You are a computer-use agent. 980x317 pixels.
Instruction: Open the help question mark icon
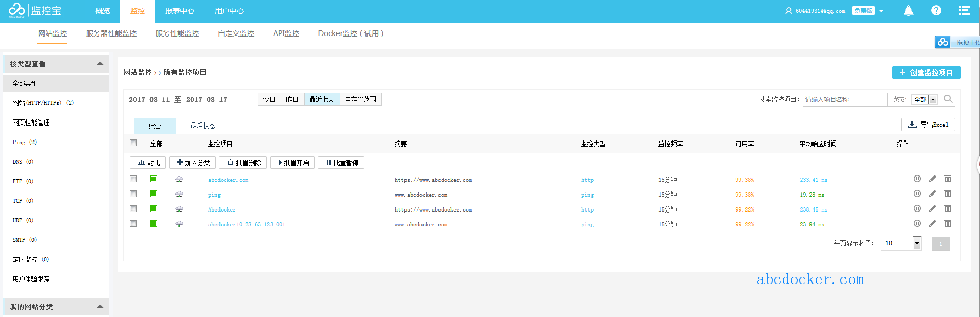tap(936, 11)
